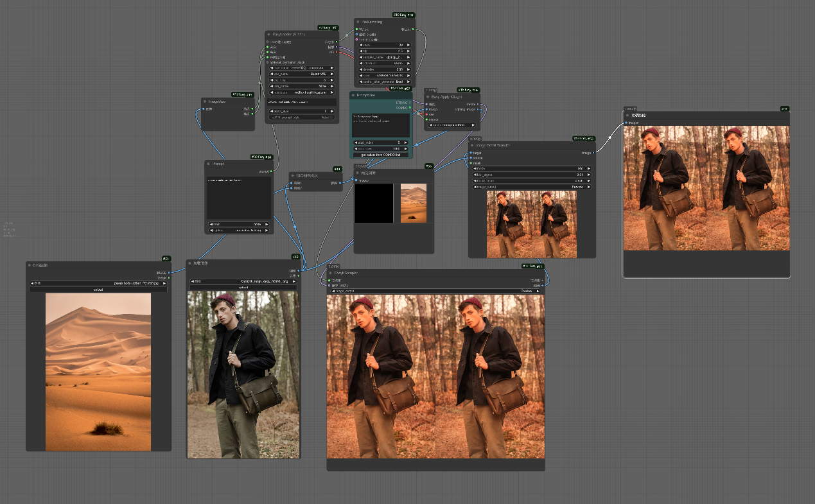Click upload button under the desert image loader

coord(98,290)
